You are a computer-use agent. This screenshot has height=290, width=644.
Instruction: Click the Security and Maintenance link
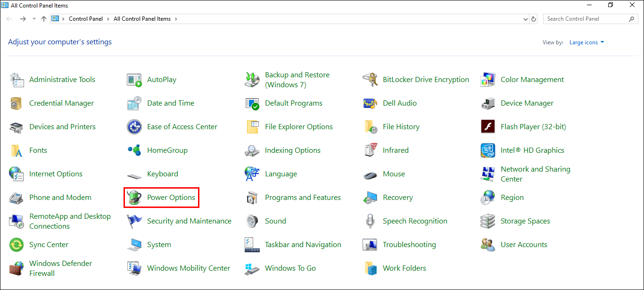point(189,221)
